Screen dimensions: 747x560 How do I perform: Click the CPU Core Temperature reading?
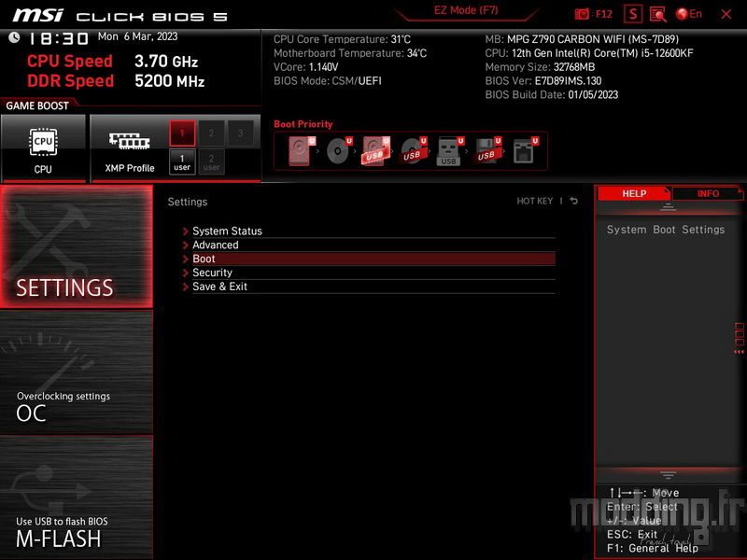[342, 39]
